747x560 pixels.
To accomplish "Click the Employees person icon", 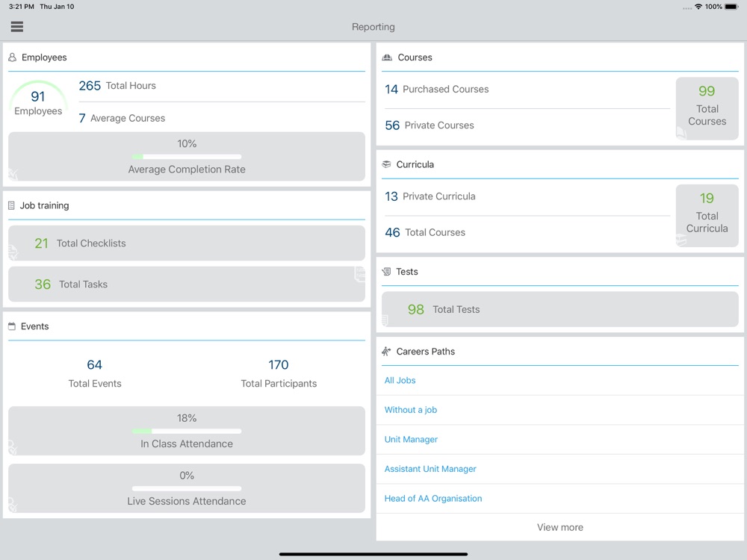I will tap(13, 57).
